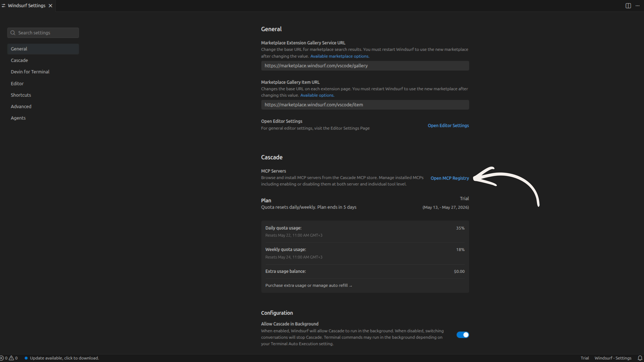Open the Advanced settings section
The width and height of the screenshot is (644, 362).
43,107
